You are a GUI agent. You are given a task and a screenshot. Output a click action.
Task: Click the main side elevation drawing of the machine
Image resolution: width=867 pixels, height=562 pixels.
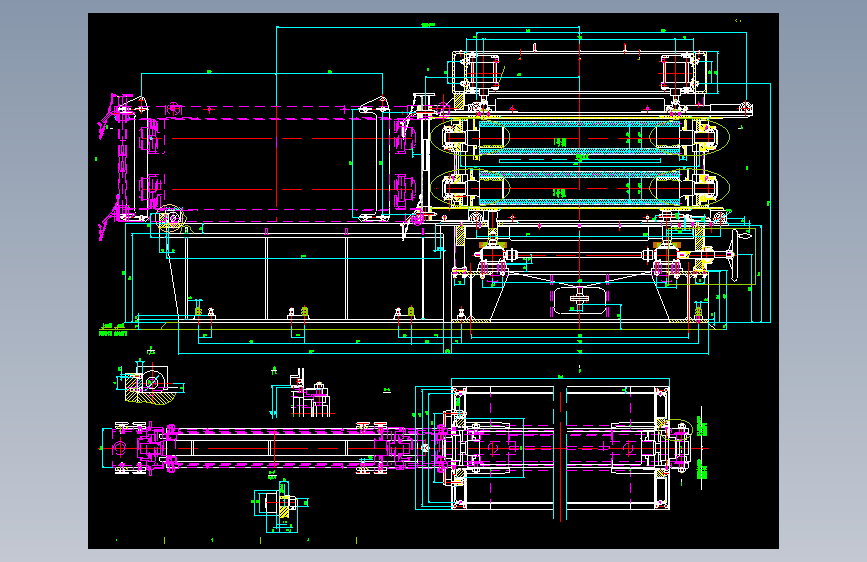click(x=434, y=189)
